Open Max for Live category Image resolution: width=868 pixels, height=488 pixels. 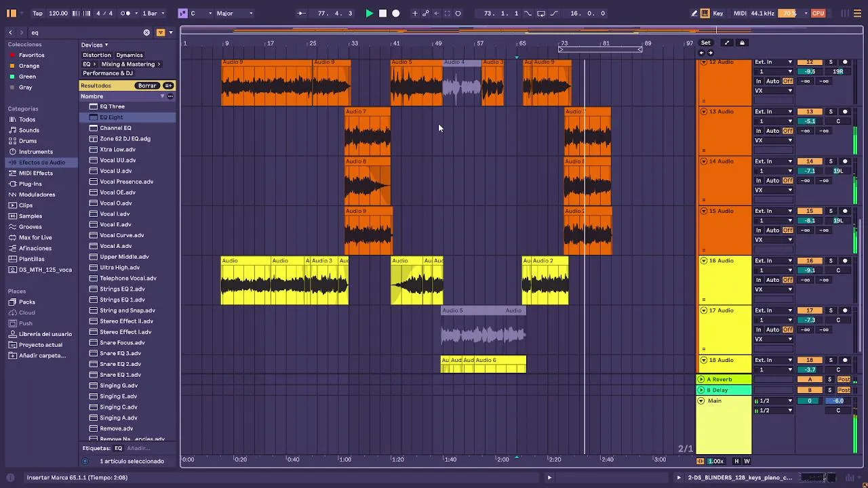[35, 237]
